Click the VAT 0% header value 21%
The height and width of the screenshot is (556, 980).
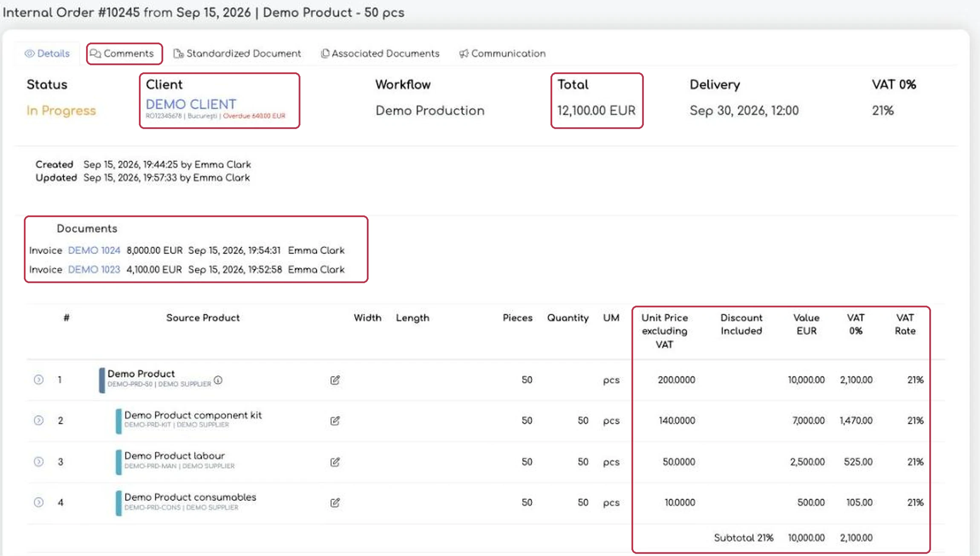point(882,111)
